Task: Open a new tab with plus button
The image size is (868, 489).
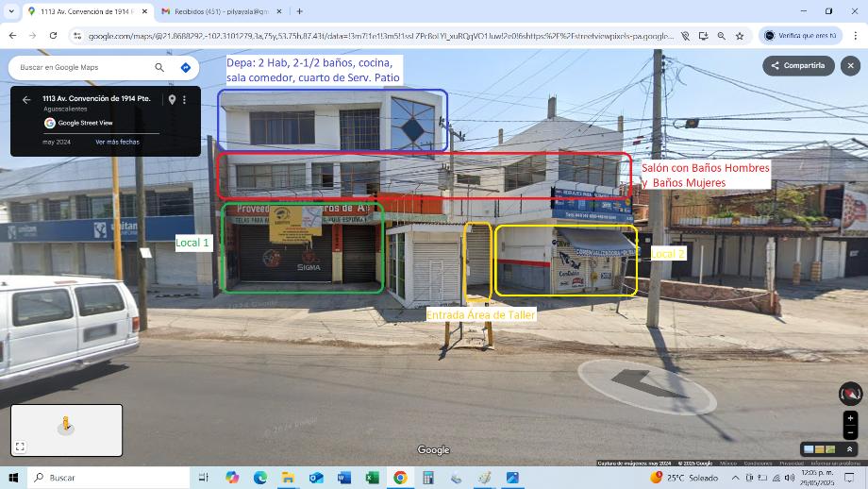Action: click(299, 11)
